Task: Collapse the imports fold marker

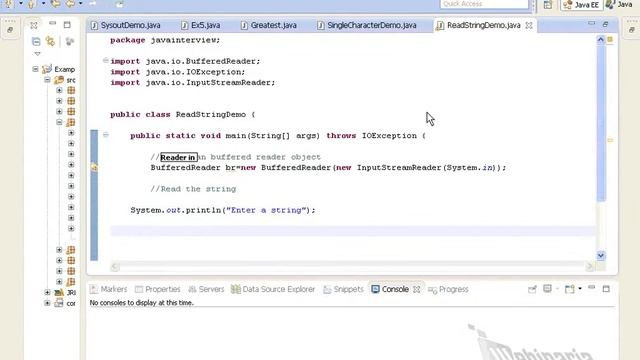Action: pos(106,60)
